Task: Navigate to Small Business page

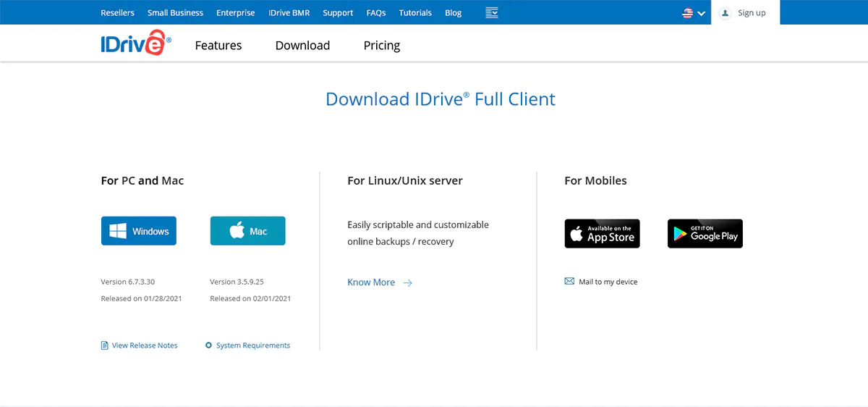Action: tap(175, 12)
